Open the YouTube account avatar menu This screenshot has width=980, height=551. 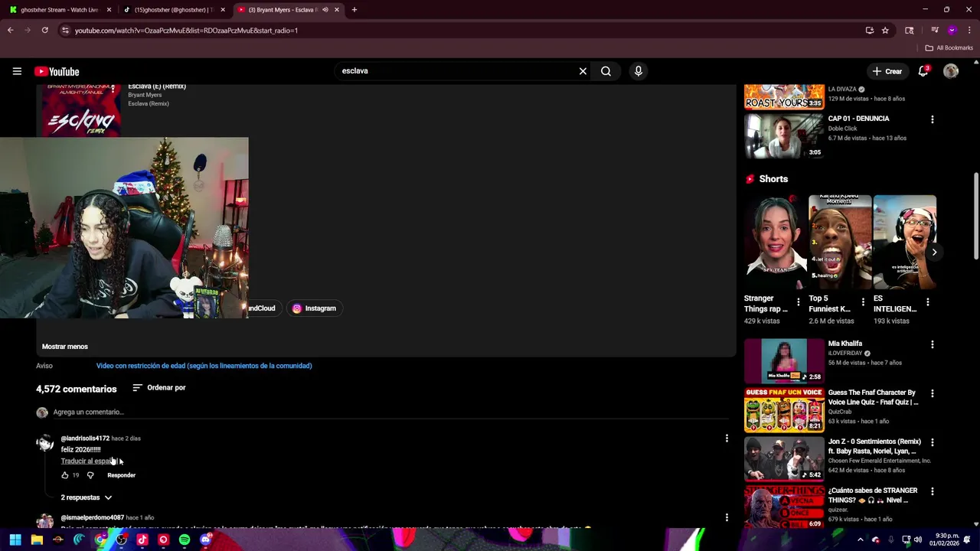[x=951, y=71]
